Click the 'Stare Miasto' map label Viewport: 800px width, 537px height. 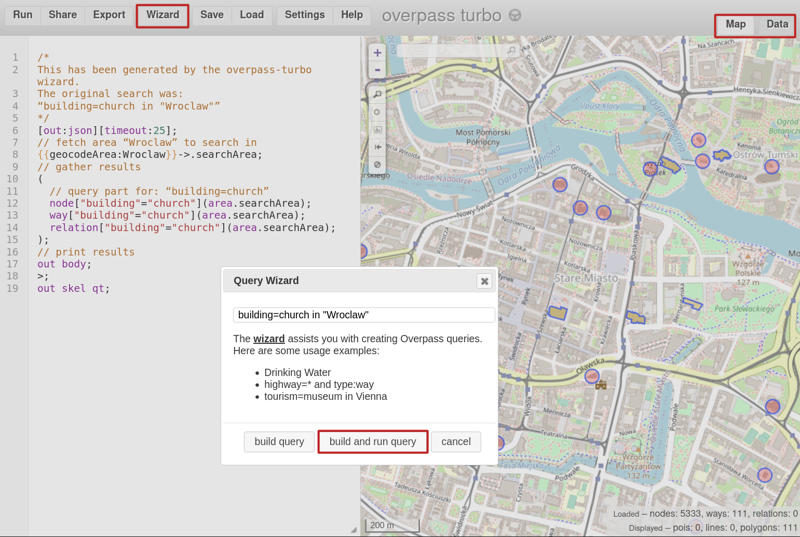click(x=586, y=278)
